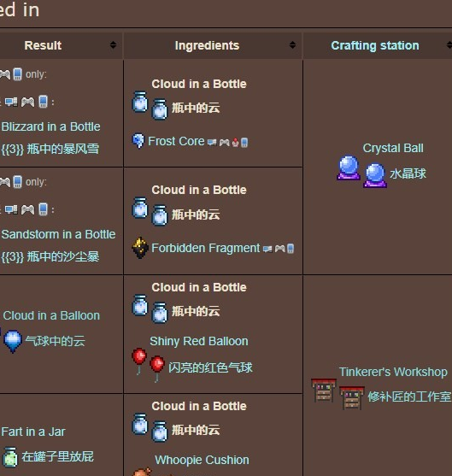Click mobile version icon beside Frost Core

click(x=244, y=142)
